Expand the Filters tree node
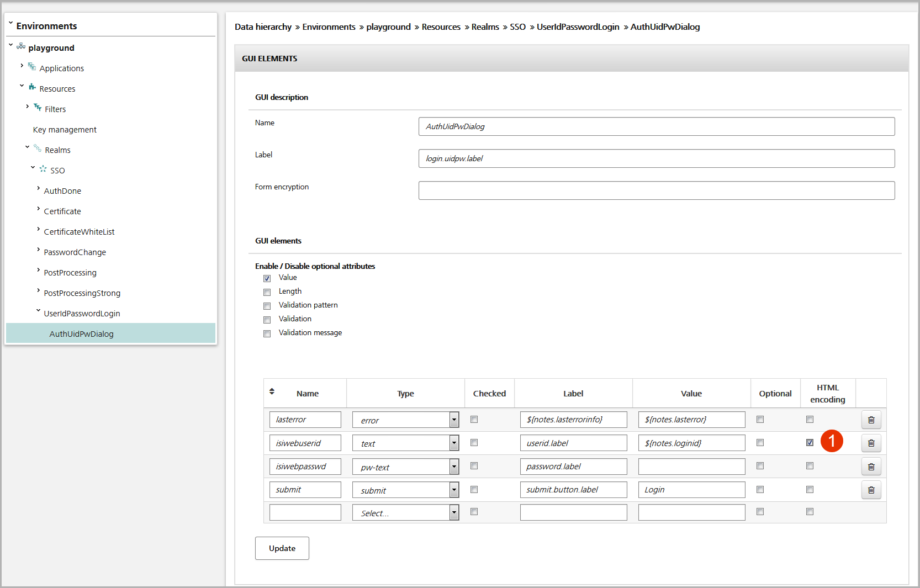 click(27, 107)
